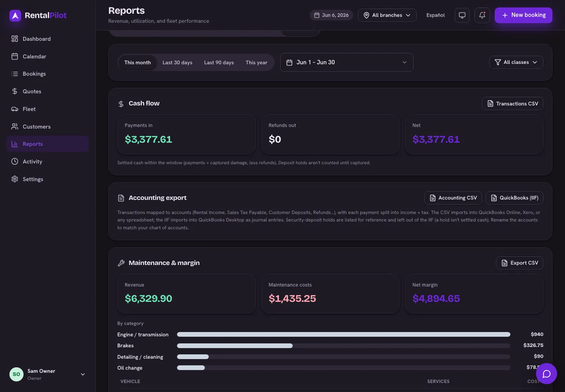
Task: Export the Accounting CSV
Action: click(453, 198)
